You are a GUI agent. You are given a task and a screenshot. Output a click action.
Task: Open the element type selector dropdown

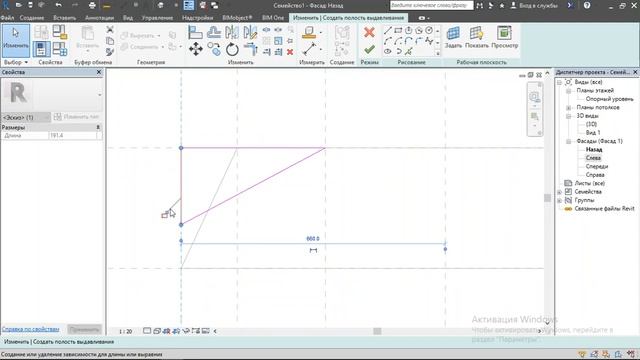coord(100,95)
